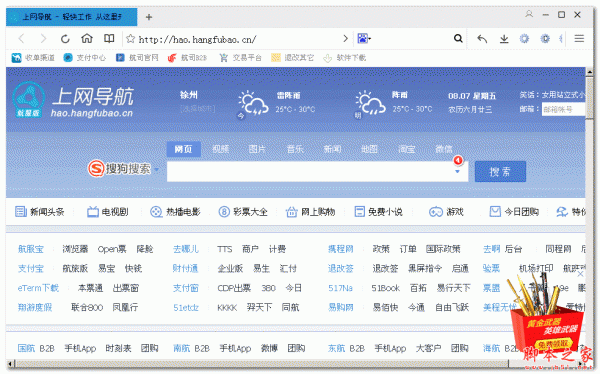Click the Baidu paw search engine icon
600x374 pixels.
(362, 38)
